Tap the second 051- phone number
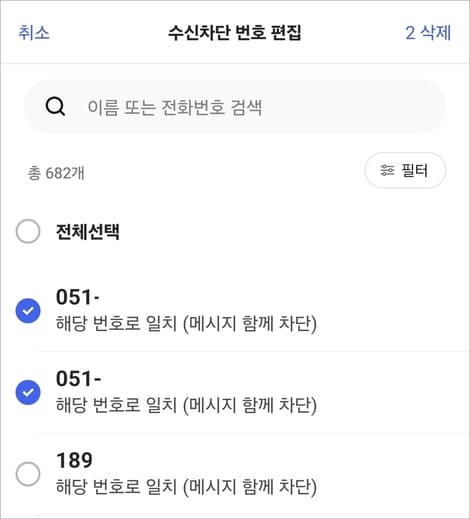 coord(78,378)
